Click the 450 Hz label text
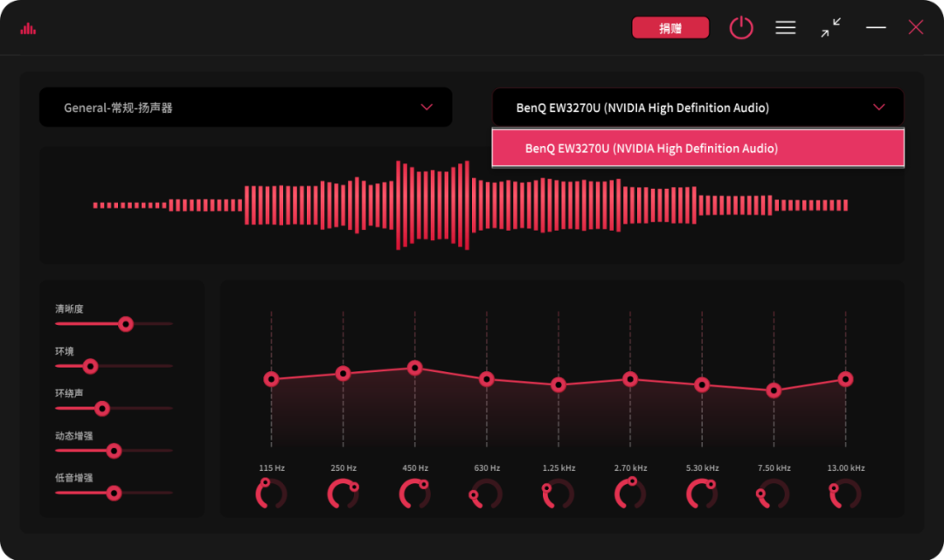The height and width of the screenshot is (560, 944). (x=415, y=468)
